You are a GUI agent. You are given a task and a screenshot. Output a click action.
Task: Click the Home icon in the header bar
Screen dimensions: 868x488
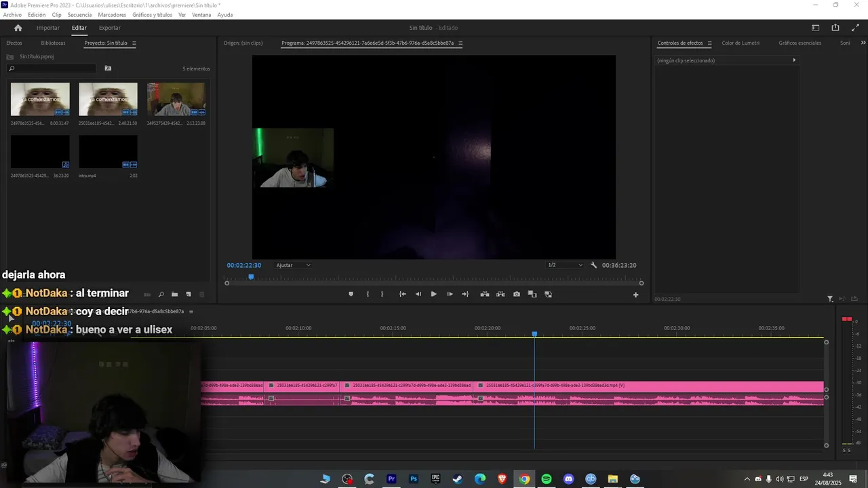[x=18, y=28]
